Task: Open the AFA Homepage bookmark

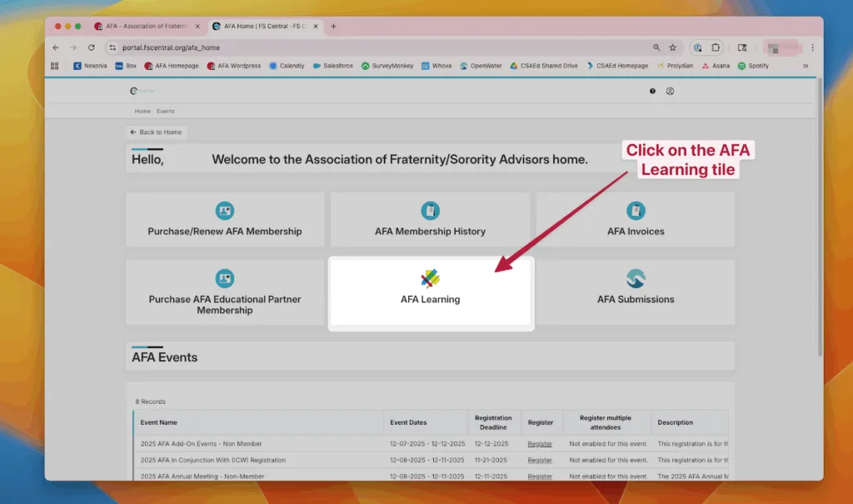Action: pos(172,66)
